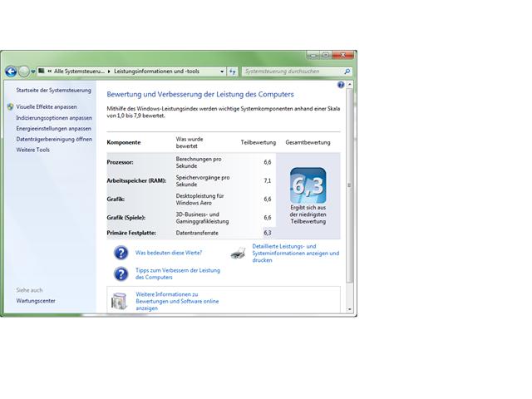Select the Primäre Festplatte: row label
This screenshot has width=532, height=399.
[x=131, y=233]
